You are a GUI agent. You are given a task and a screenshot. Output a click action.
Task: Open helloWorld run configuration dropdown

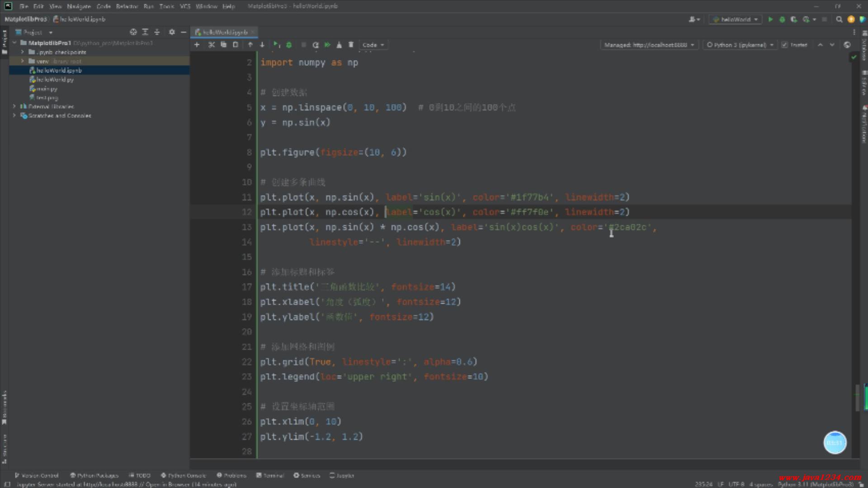[735, 19]
